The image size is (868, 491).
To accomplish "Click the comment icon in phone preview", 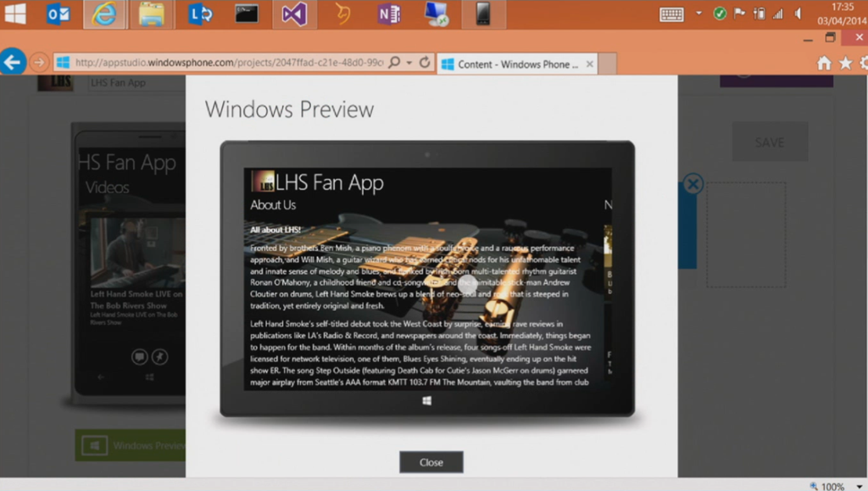I will point(140,357).
